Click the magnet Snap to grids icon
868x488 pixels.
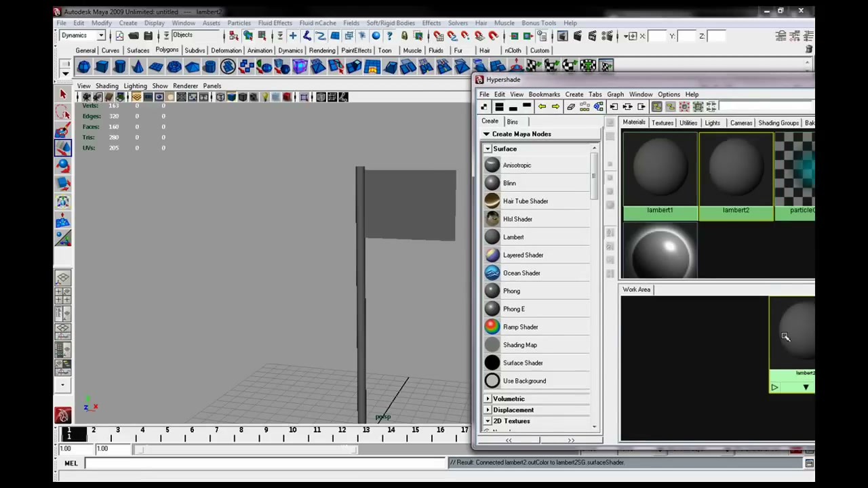(438, 36)
